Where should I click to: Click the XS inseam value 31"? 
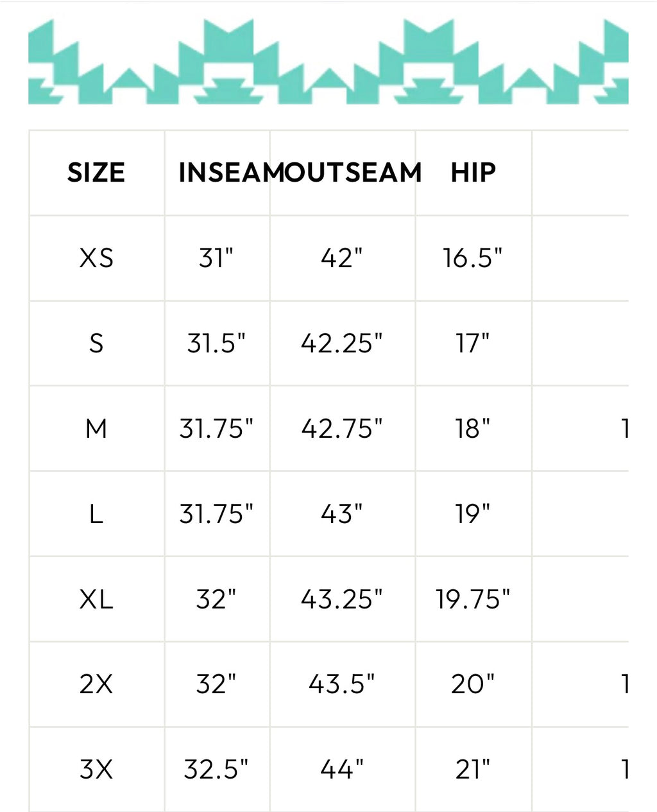click(x=216, y=258)
